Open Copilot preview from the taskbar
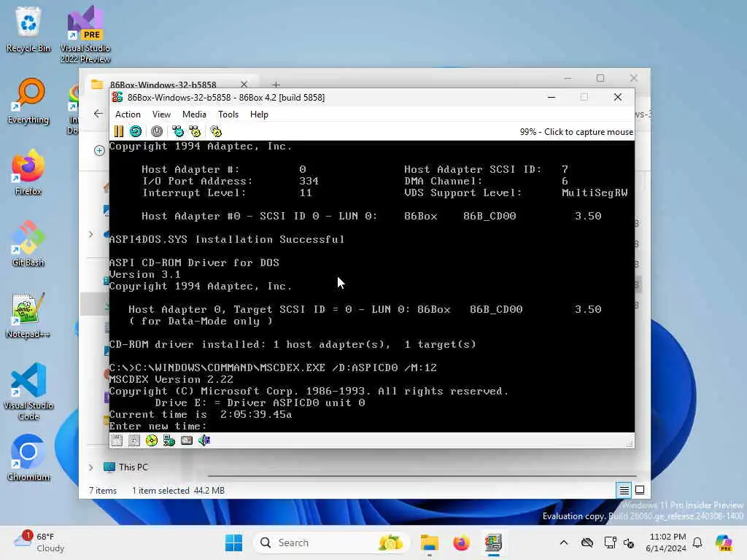Image resolution: width=747 pixels, height=560 pixels. coord(724,542)
